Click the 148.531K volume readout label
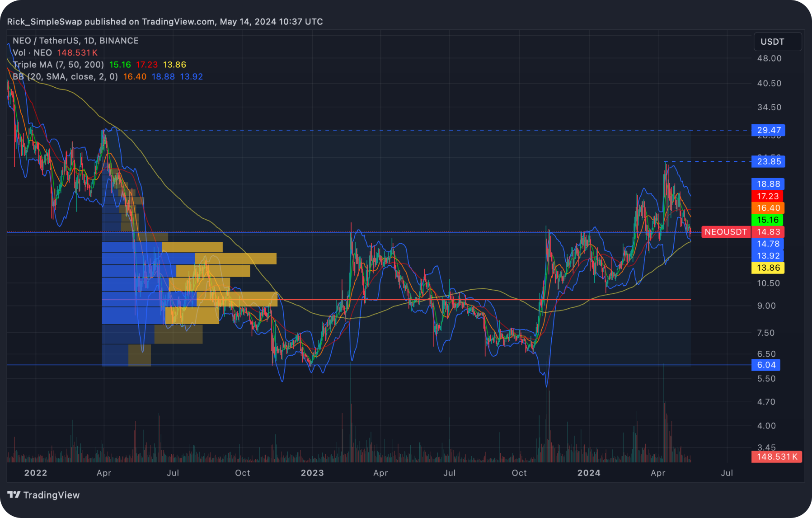812x518 pixels. (776, 457)
